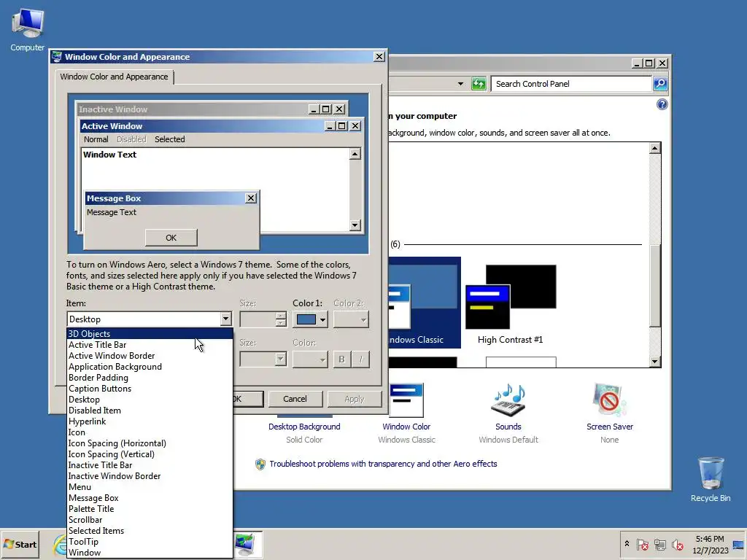Choose 'Active Window Border' item
The height and width of the screenshot is (560, 747).
click(x=150, y=356)
